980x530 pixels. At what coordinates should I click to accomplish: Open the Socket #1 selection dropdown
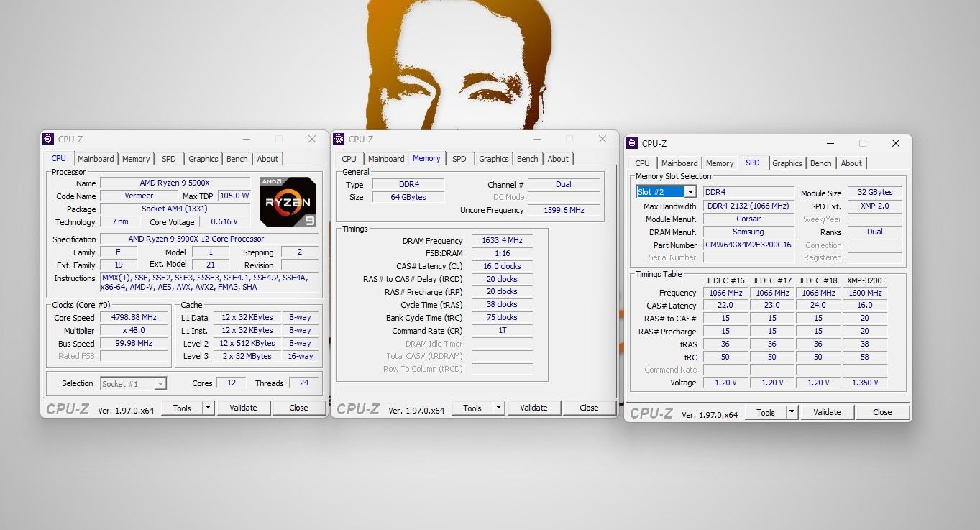(x=160, y=383)
